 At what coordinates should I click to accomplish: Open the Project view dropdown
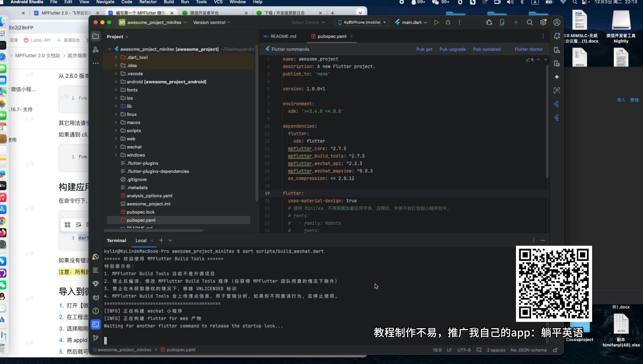(118, 36)
